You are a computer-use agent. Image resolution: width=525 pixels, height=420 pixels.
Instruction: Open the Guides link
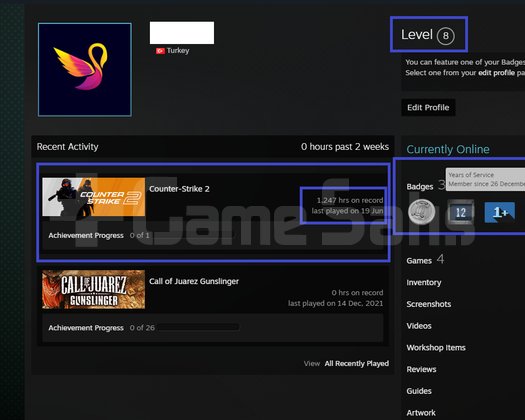pos(419,391)
